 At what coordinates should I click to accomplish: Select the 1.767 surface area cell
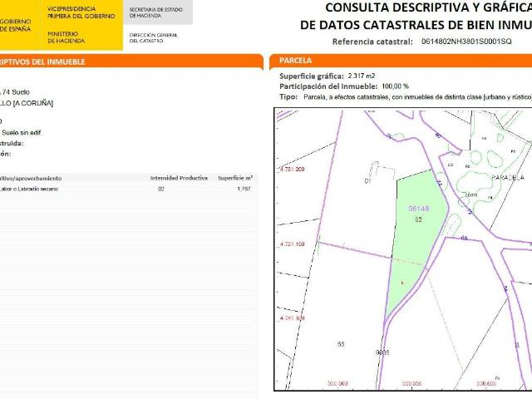[x=244, y=190]
